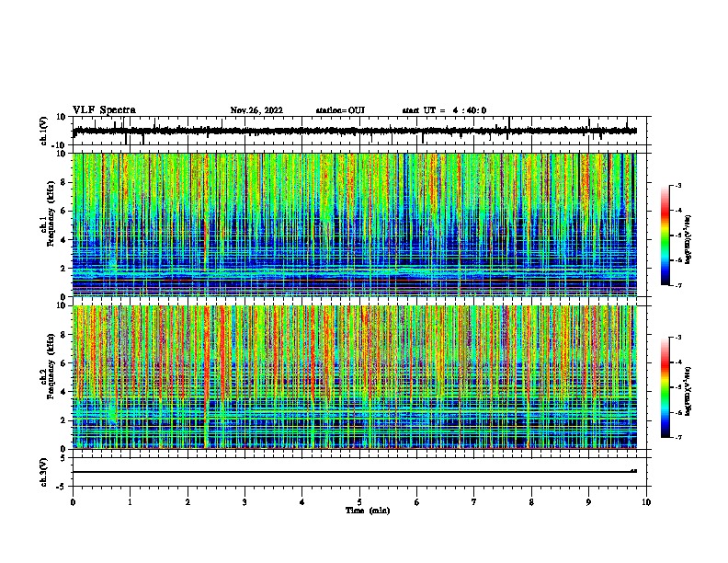This screenshot has height=563, width=728.
Task: Click the time axis tick label "3"
Action: coord(245,502)
